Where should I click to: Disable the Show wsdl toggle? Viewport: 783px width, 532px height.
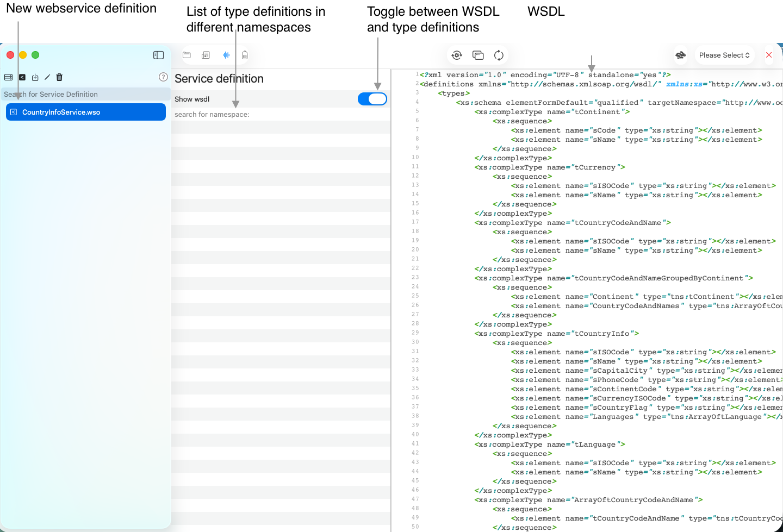(x=372, y=99)
